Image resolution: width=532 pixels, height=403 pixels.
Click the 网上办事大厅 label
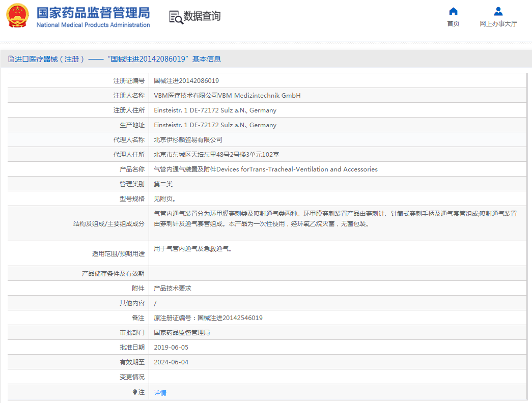498,23
